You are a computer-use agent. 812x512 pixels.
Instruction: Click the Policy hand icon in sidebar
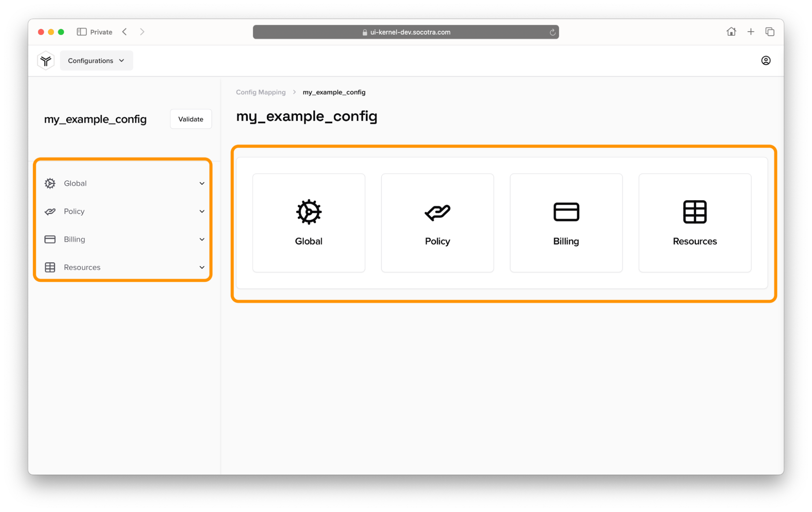50,212
